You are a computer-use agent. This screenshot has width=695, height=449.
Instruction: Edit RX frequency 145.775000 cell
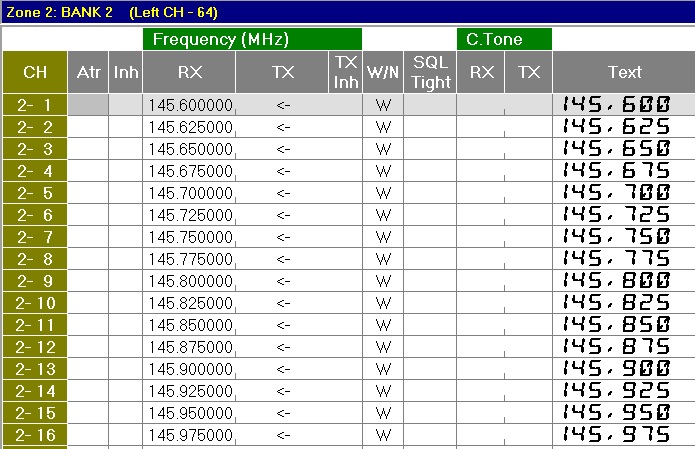point(189,259)
